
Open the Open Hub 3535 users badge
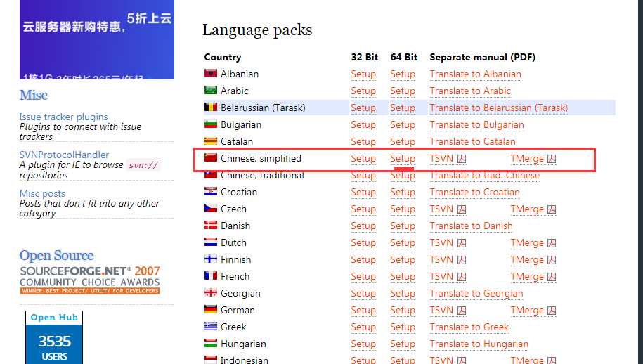click(54, 337)
